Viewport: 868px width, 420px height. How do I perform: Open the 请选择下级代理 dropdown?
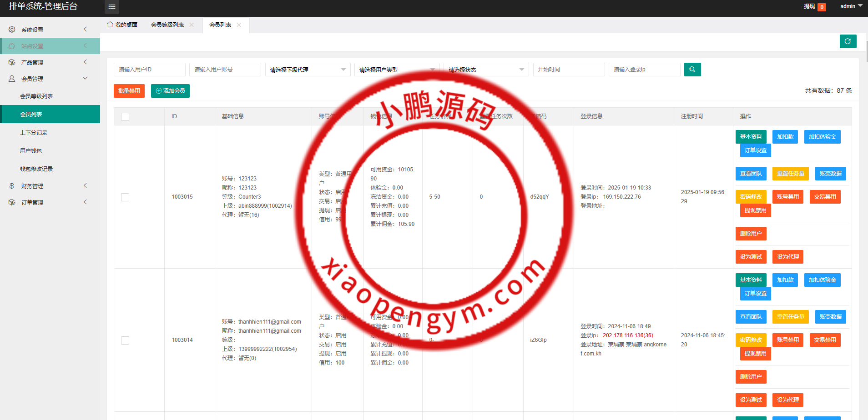308,70
